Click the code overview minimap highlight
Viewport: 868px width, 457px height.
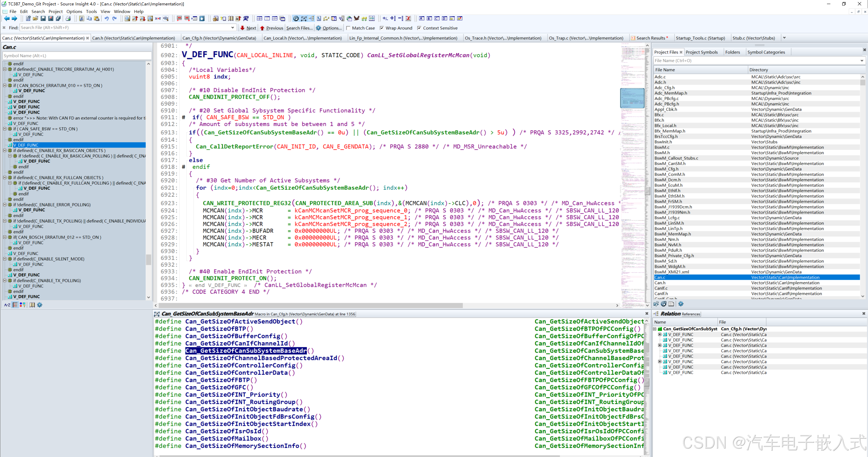(632, 98)
